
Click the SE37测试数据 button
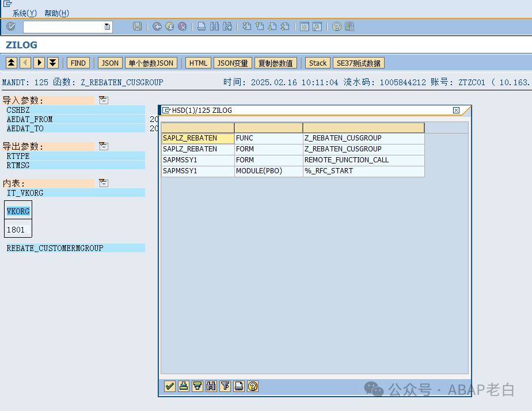point(358,63)
